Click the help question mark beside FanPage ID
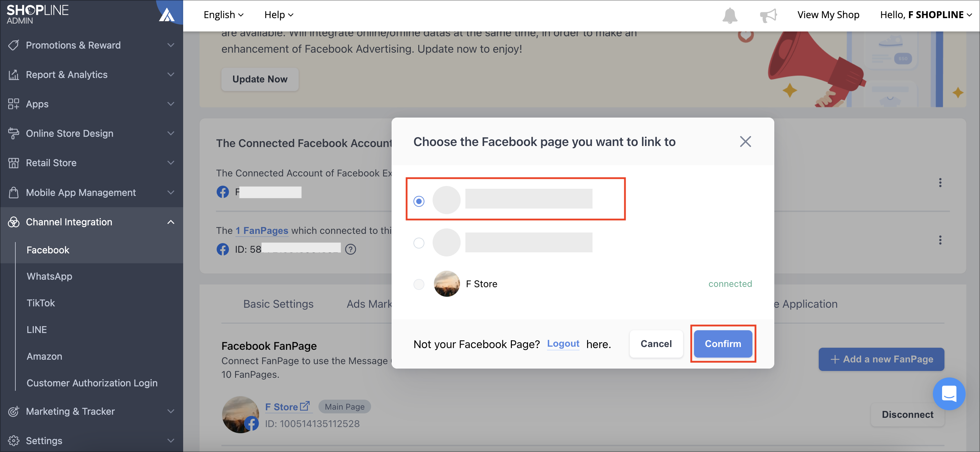Viewport: 980px width, 452px height. tap(350, 249)
